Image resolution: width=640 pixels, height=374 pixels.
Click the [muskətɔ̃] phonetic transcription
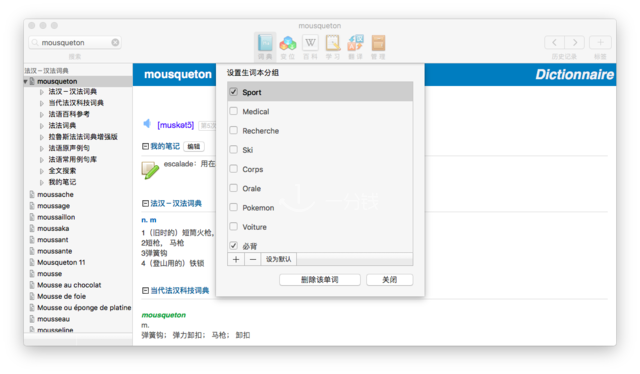pos(176,125)
